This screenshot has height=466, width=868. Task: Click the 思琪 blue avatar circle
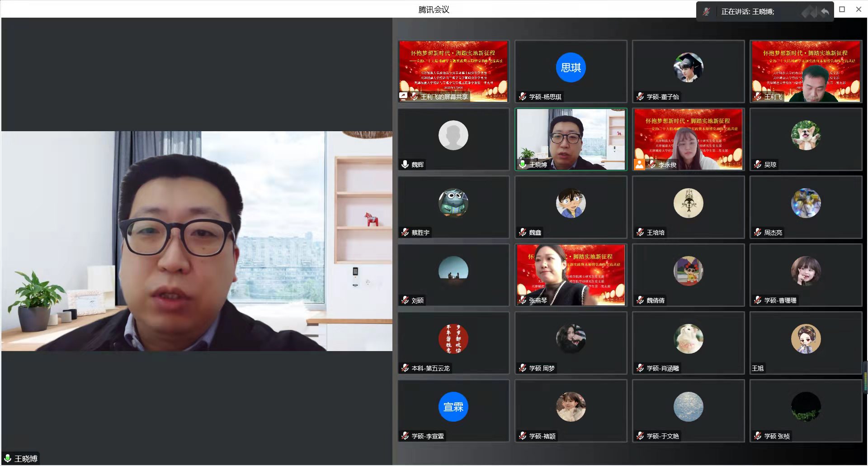pos(571,67)
